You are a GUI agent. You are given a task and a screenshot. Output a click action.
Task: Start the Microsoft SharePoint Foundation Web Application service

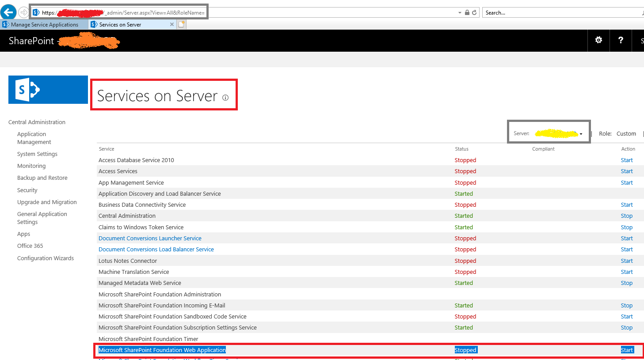[x=627, y=349]
